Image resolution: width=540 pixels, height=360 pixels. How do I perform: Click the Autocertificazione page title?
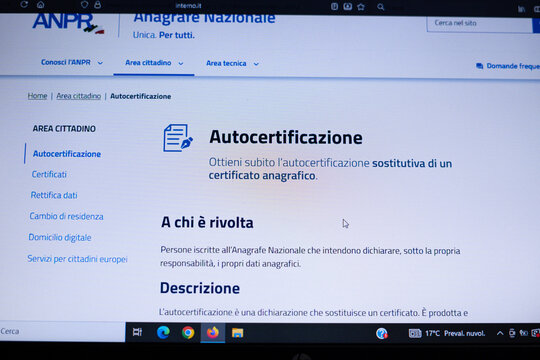tap(286, 137)
